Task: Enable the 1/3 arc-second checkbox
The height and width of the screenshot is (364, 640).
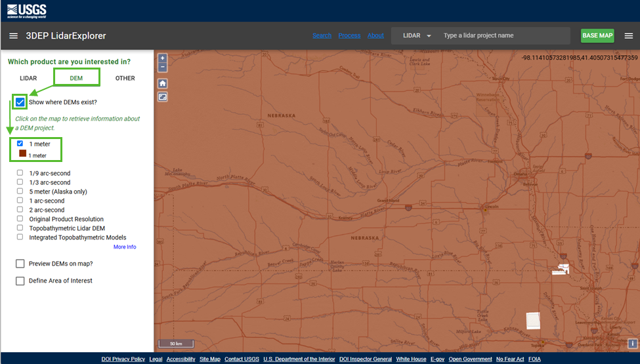Action: [x=20, y=182]
